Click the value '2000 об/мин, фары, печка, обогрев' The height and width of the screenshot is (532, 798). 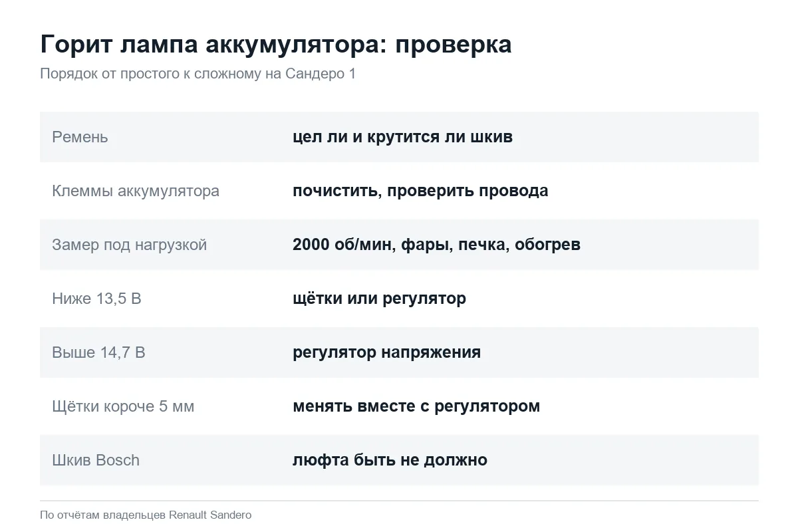(x=436, y=245)
